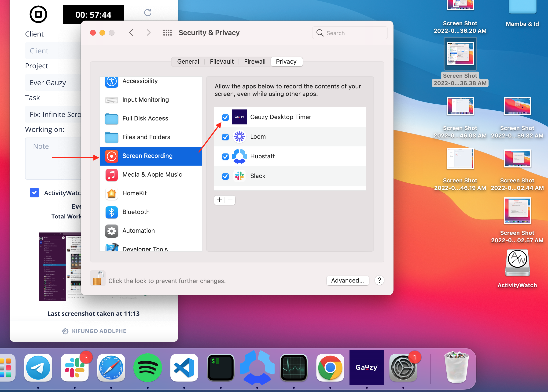Switch to the General tab
The height and width of the screenshot is (392, 548).
tap(188, 62)
